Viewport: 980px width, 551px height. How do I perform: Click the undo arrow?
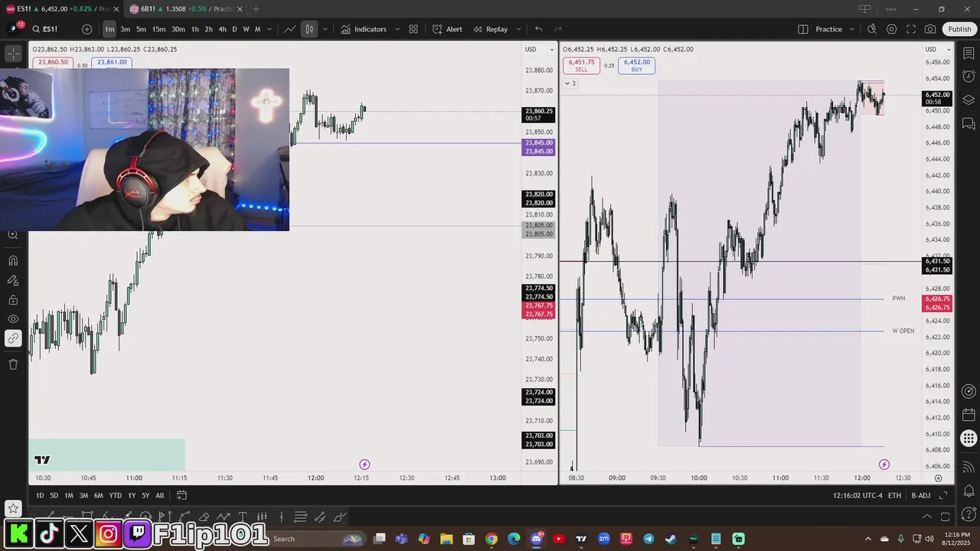coord(539,29)
